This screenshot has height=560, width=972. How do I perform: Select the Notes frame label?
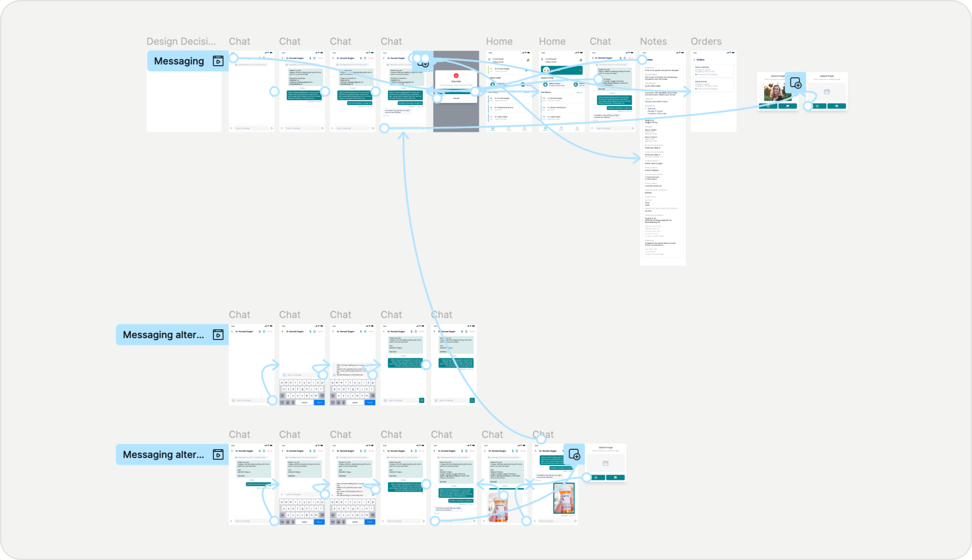[x=653, y=41]
